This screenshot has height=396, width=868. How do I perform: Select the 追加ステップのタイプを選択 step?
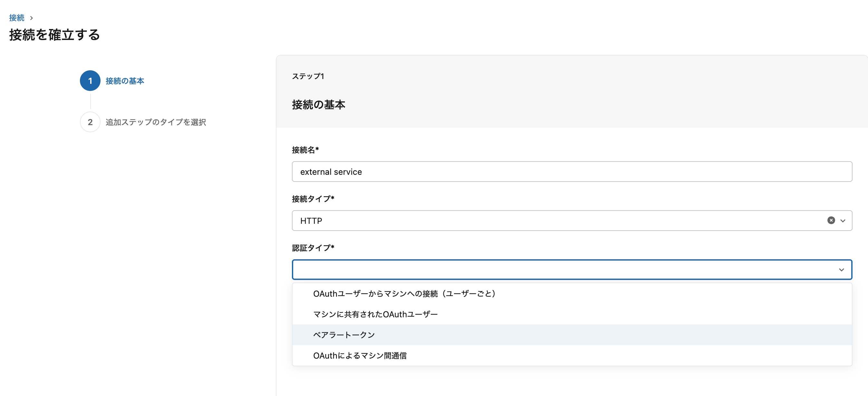coord(155,122)
